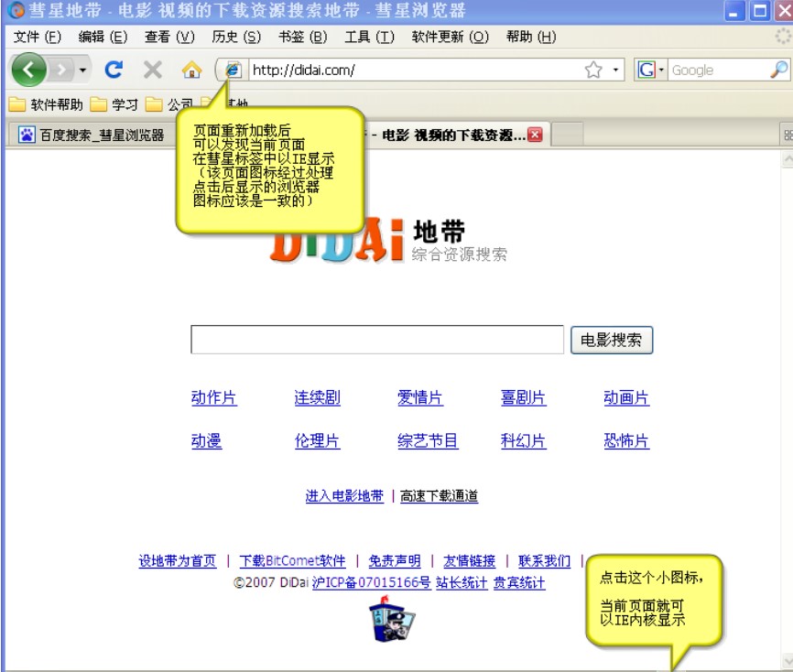Minimize the 彗星浏览器 window
The height and width of the screenshot is (672, 793).
point(734,11)
